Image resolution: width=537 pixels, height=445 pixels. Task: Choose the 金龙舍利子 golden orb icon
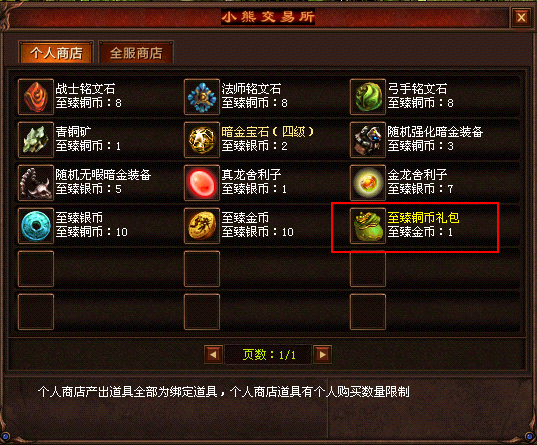point(368,183)
